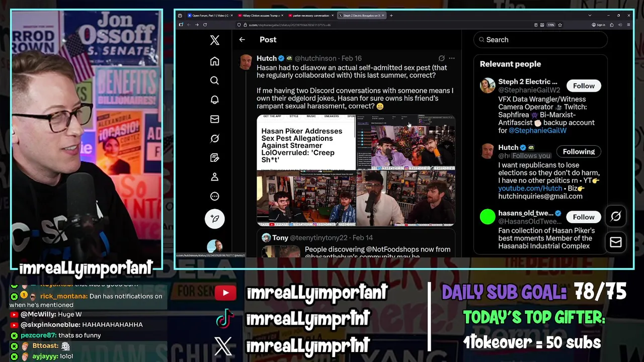Screen dimensions: 644x362
Task: Follow hasans_old_twe account
Action: tap(584, 217)
